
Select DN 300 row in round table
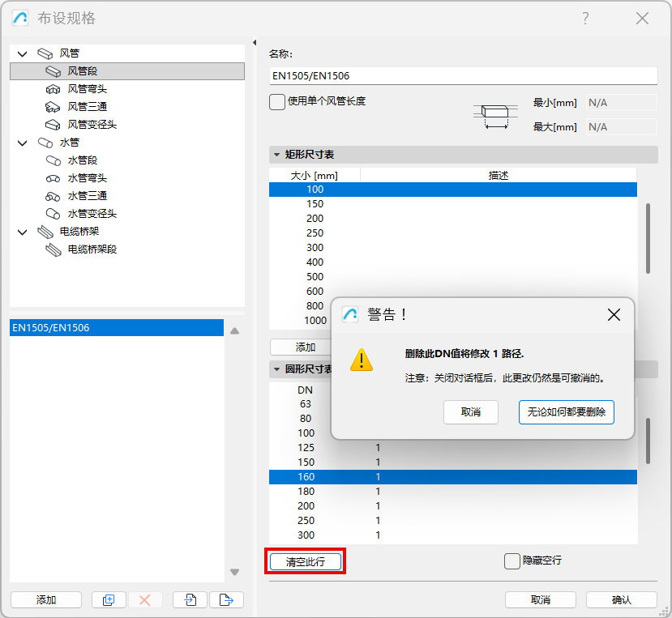(453, 535)
